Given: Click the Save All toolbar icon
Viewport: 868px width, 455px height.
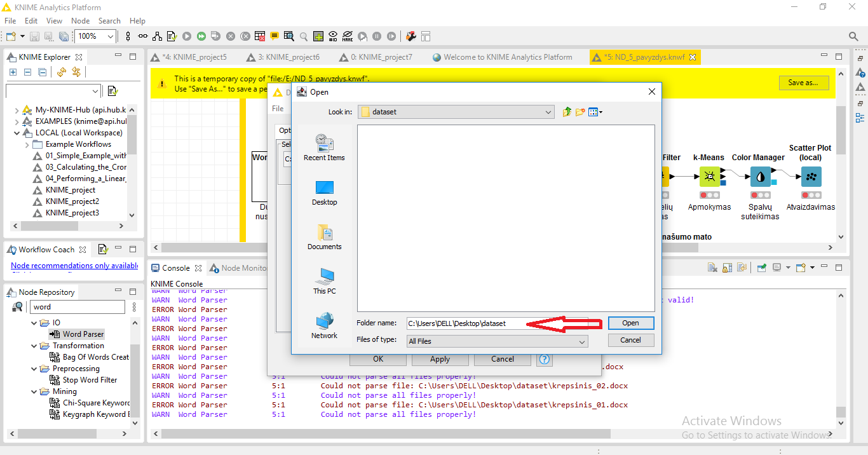Looking at the screenshot, I should click(64, 36).
